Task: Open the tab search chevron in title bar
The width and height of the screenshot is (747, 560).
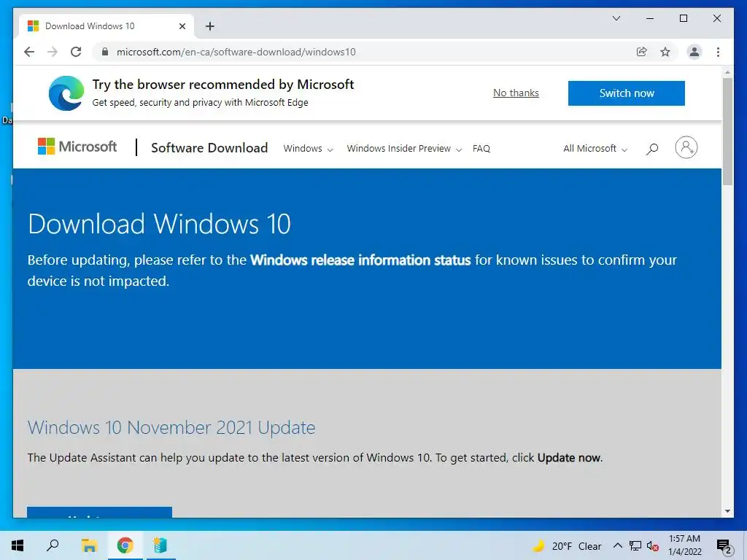Action: [x=616, y=18]
